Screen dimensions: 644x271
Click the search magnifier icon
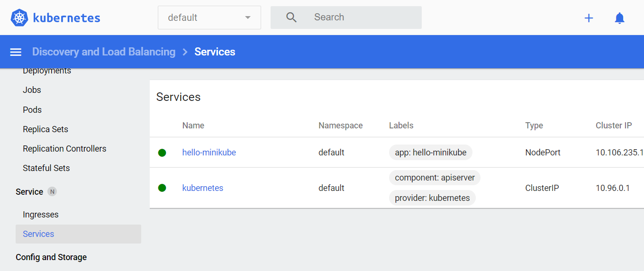click(x=291, y=18)
